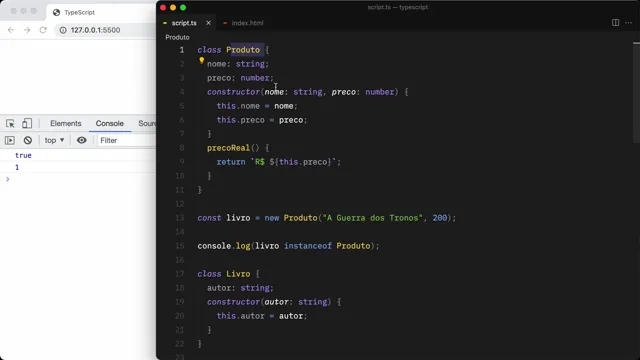Click console.log on line 15
Image resolution: width=640 pixels, height=360 pixels.
coord(224,246)
